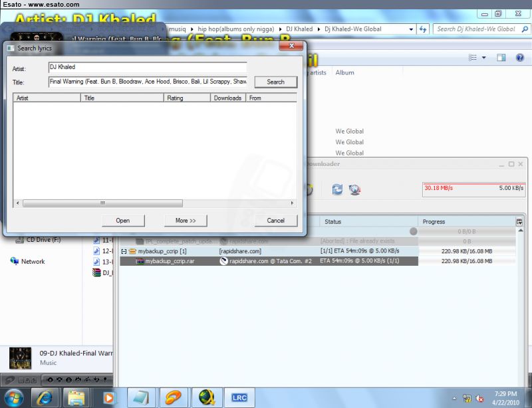The width and height of the screenshot is (532, 408).
Task: Click the refresh button beside address bar
Action: click(423, 29)
